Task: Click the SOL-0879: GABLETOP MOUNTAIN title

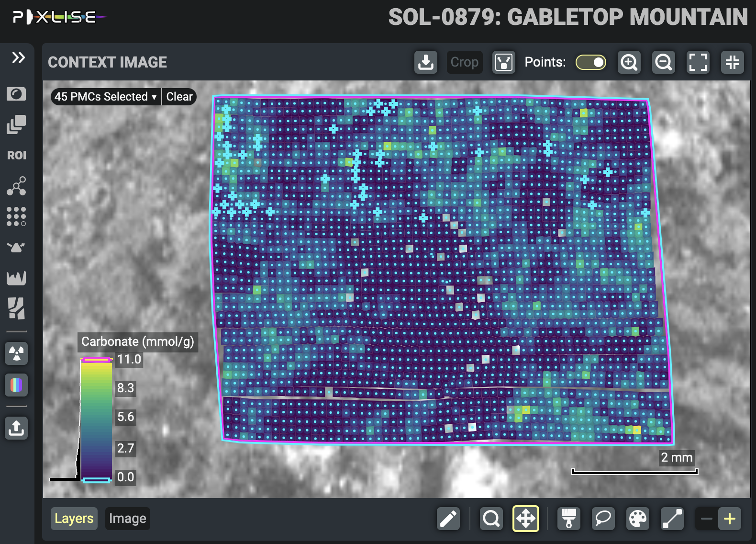Action: click(568, 17)
